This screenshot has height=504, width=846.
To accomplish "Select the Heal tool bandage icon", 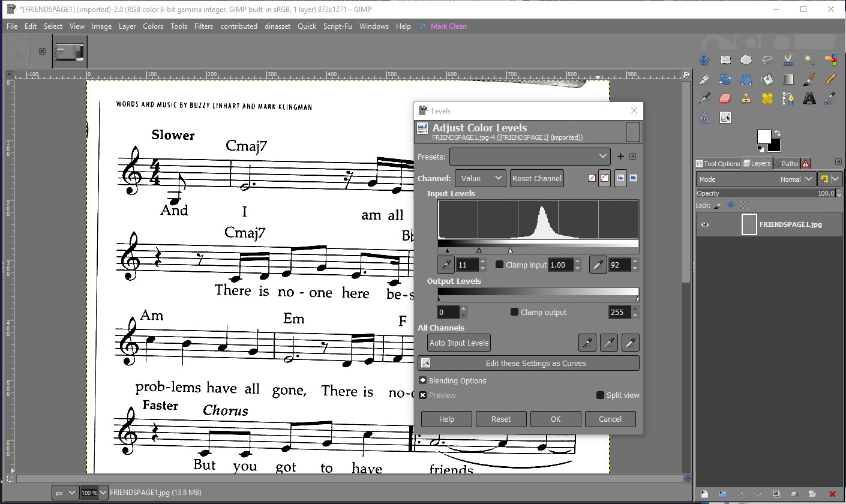I will (x=767, y=98).
